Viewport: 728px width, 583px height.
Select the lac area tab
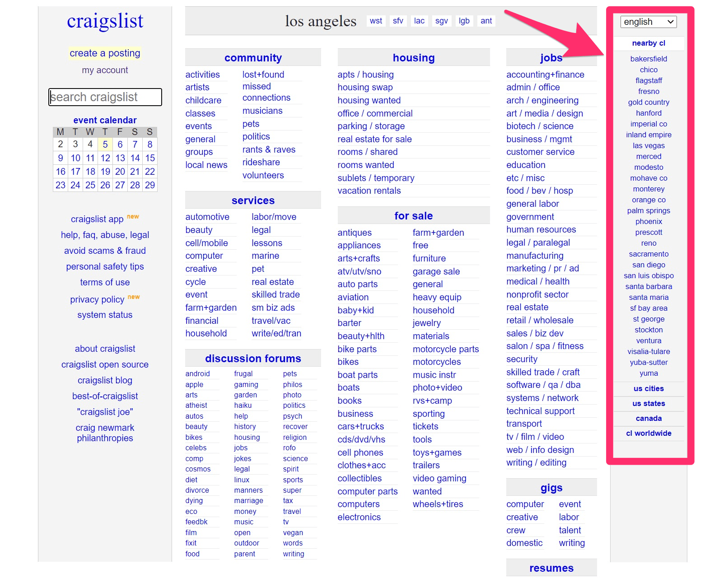[x=419, y=21]
